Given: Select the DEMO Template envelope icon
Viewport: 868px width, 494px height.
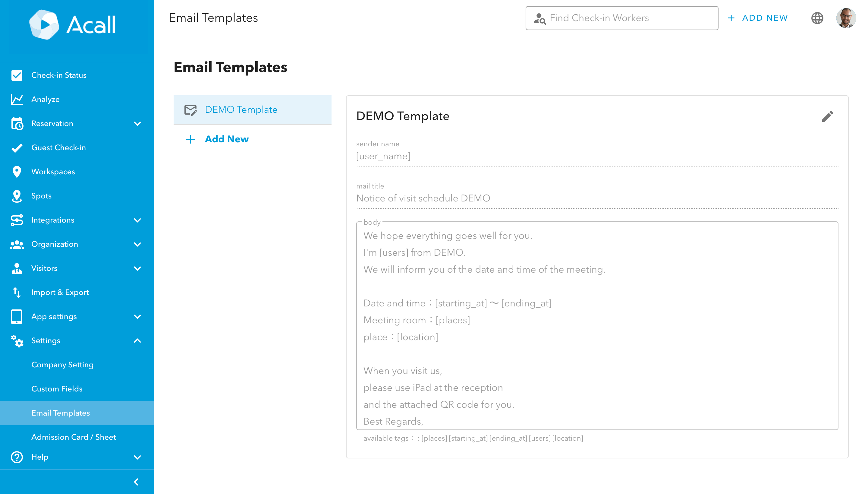Looking at the screenshot, I should [190, 110].
